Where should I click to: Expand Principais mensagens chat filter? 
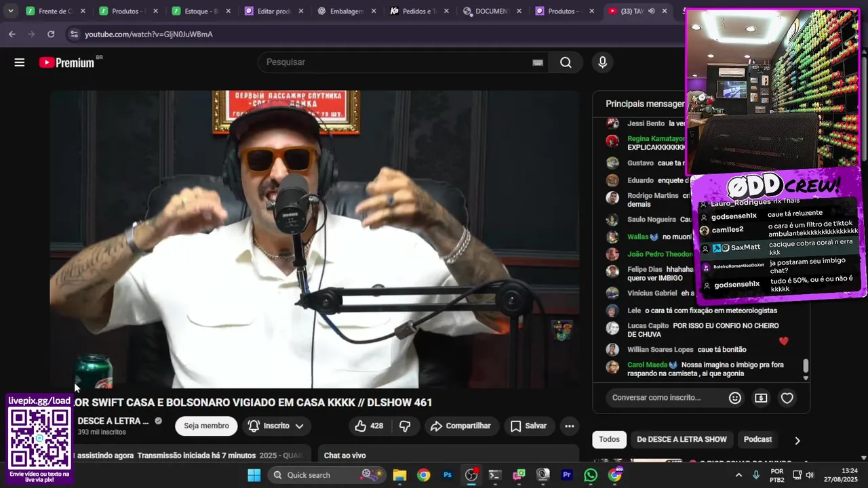point(646,104)
